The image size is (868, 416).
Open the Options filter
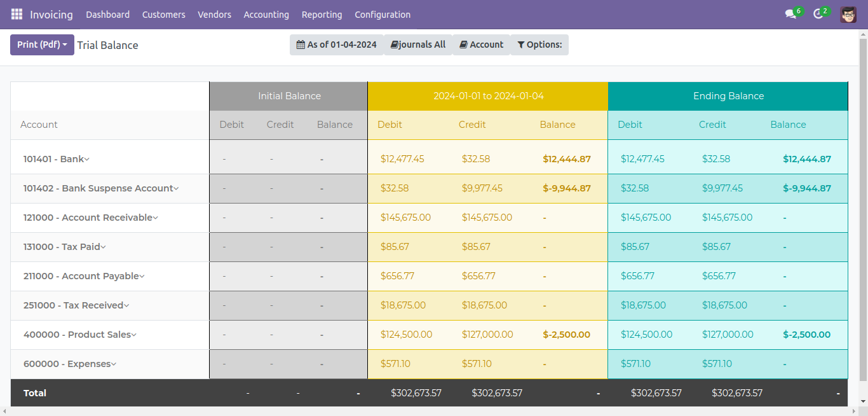539,45
